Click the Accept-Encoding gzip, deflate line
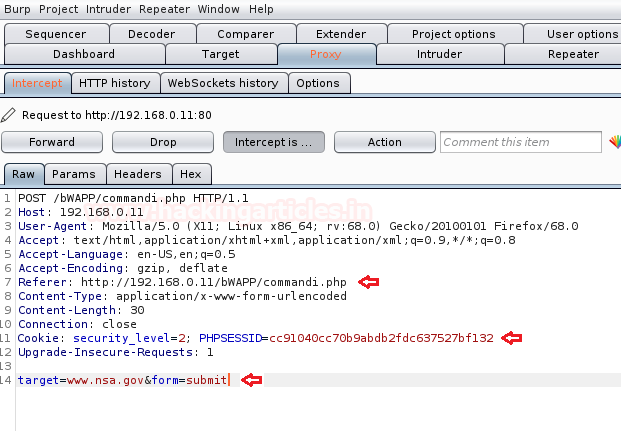The height and width of the screenshot is (431, 621). (x=123, y=268)
